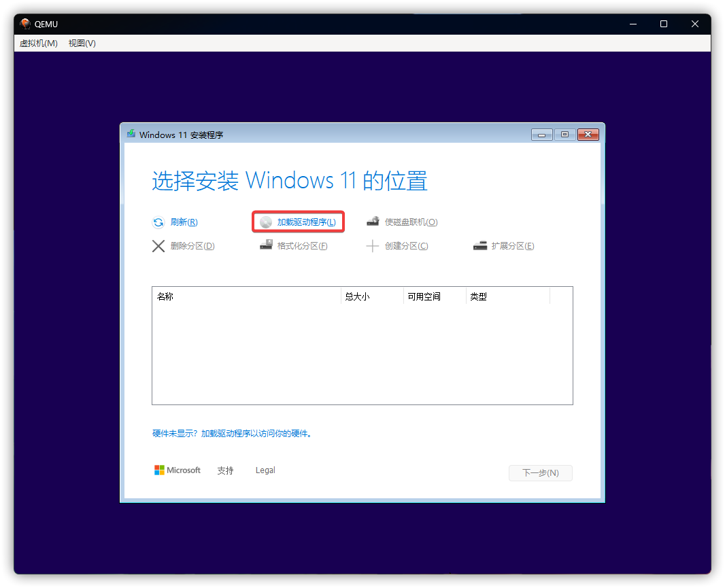Click the 名称 column header
This screenshot has height=588, width=725.
(x=246, y=296)
